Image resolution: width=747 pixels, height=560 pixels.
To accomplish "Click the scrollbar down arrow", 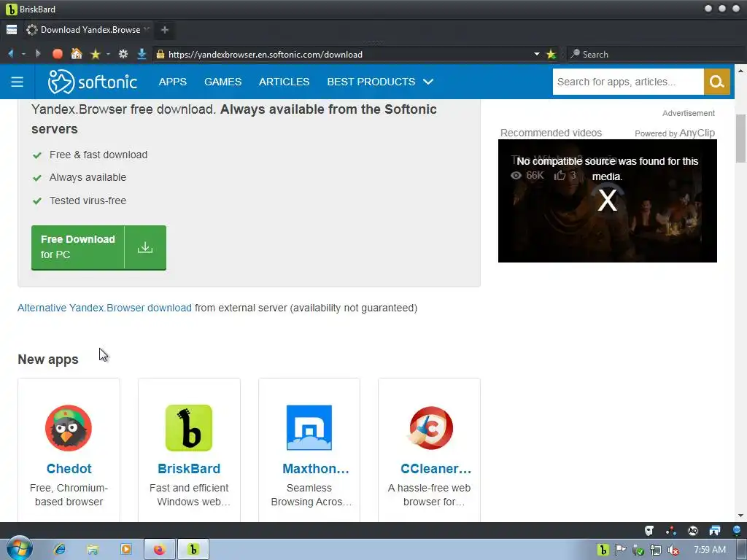I will [740, 516].
